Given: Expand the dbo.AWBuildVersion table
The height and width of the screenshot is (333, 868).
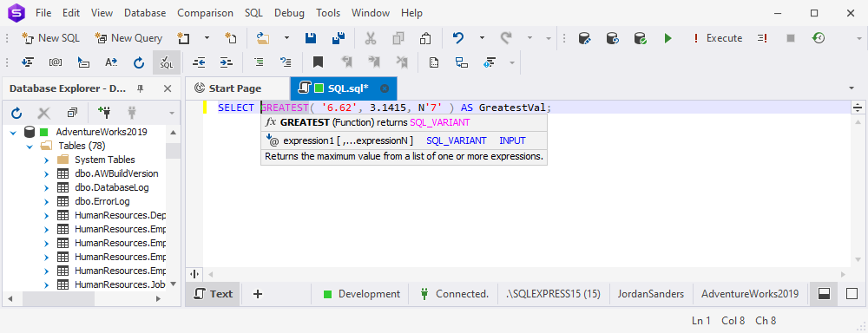Looking at the screenshot, I should (x=47, y=173).
